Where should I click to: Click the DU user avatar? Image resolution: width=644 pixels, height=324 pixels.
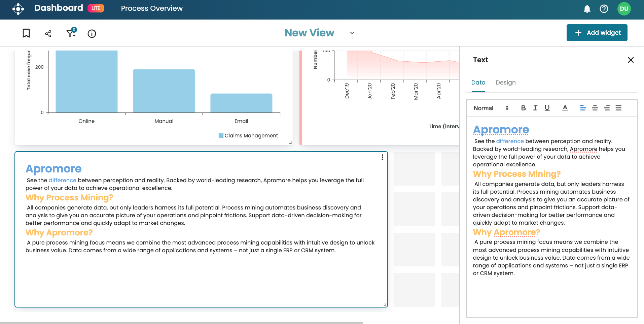[624, 9]
